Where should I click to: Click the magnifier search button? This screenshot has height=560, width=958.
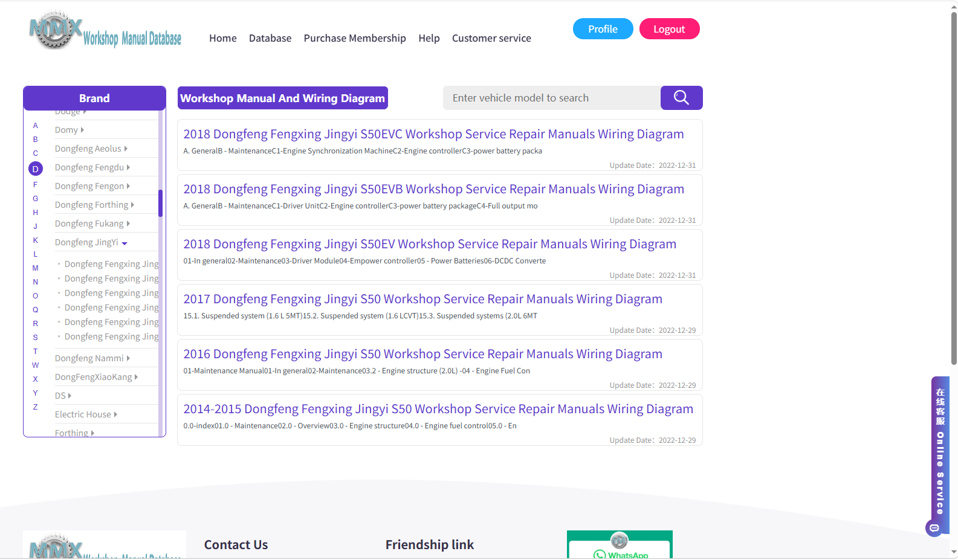click(x=681, y=98)
